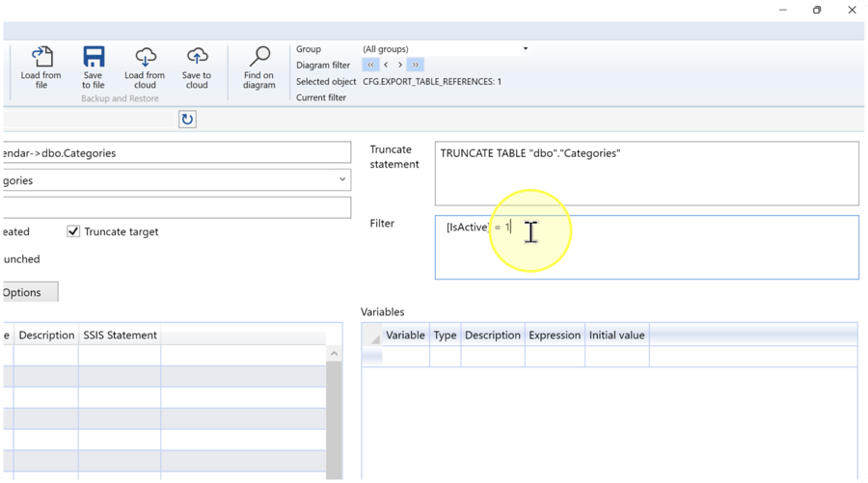Image resolution: width=868 pixels, height=483 pixels.
Task: Click the Options button
Action: point(30,292)
